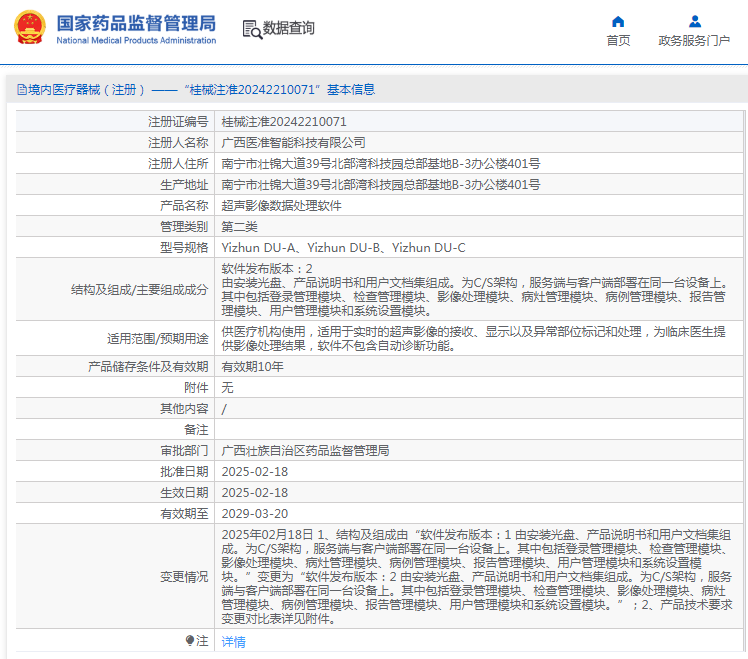Click the 管理类别 row label

(x=184, y=227)
